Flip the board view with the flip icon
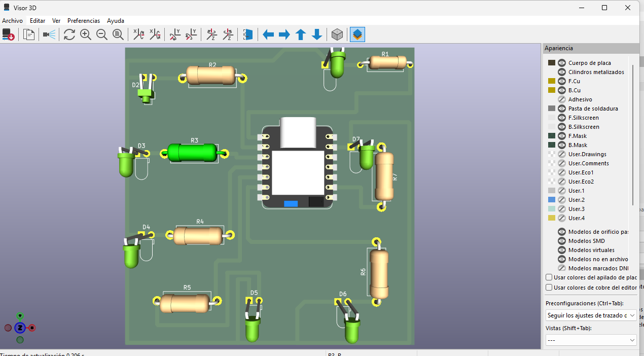This screenshot has height=356, width=644. (x=248, y=34)
